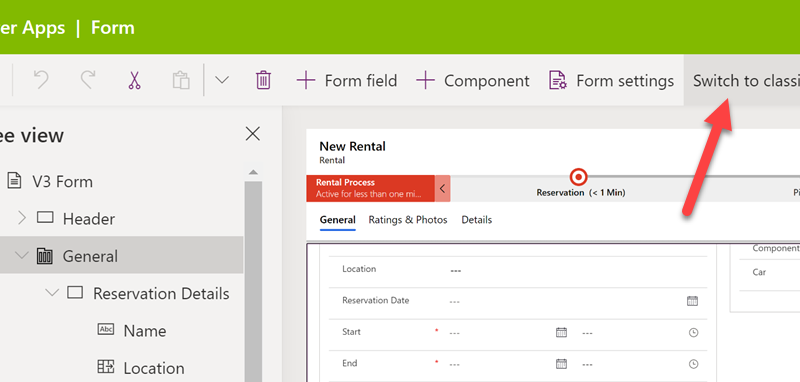Close the Tree view panel

click(x=253, y=134)
